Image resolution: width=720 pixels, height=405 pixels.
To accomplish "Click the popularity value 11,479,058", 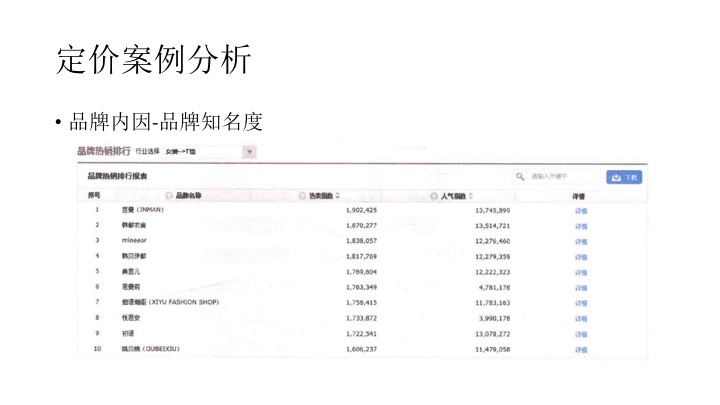I will tap(492, 349).
